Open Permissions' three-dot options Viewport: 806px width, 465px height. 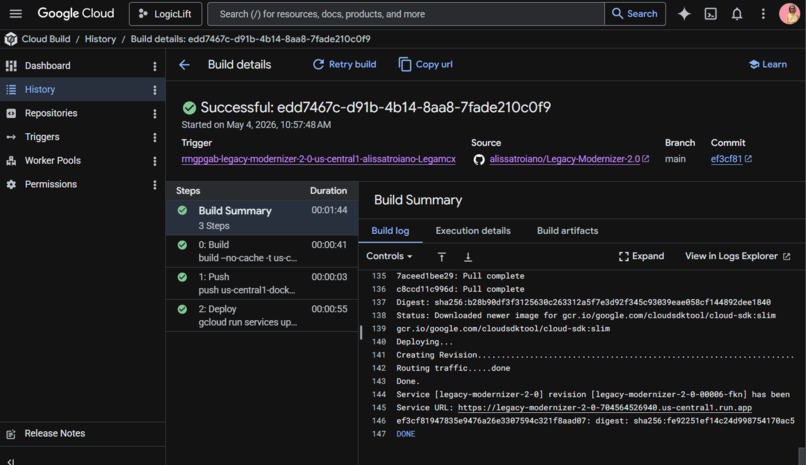click(x=155, y=184)
